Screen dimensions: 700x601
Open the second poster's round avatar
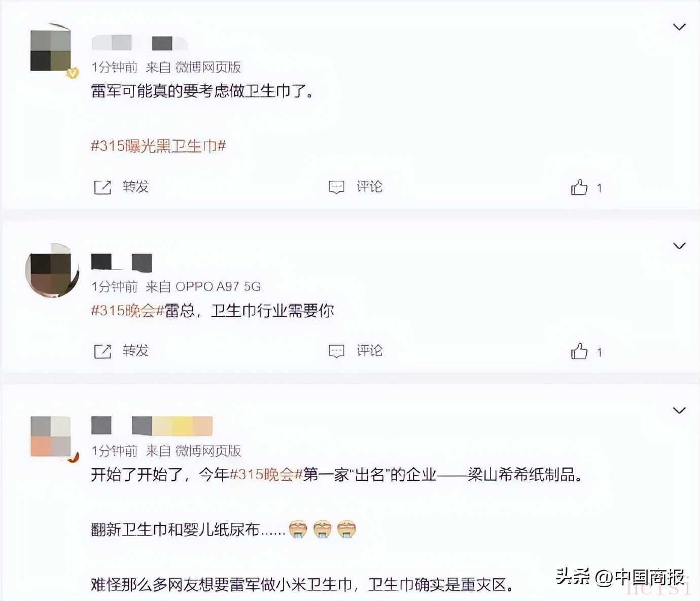(x=52, y=270)
